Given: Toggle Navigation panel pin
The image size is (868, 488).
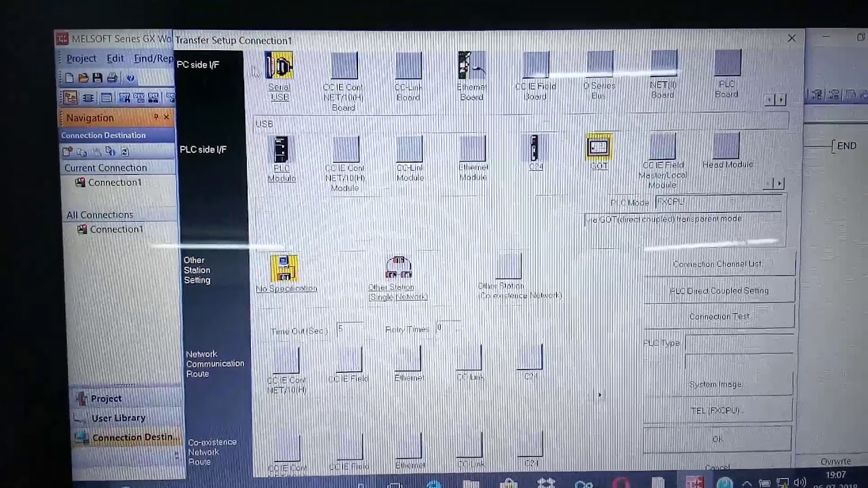Looking at the screenshot, I should pyautogui.click(x=156, y=117).
